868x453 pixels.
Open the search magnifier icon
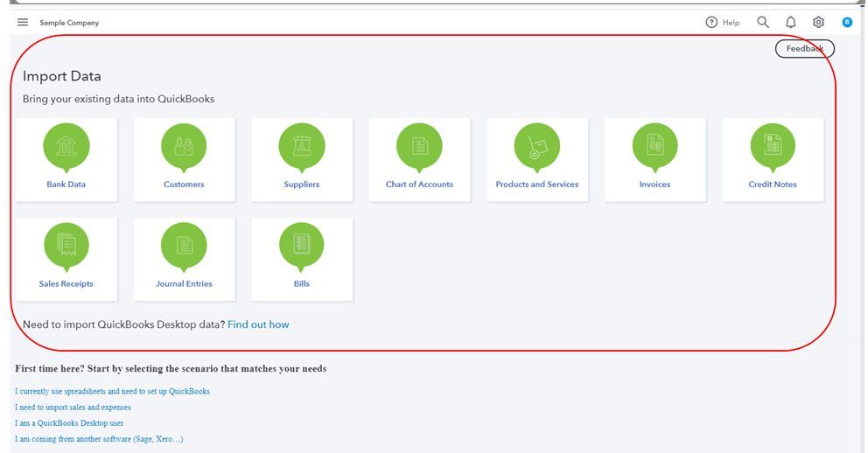pos(763,22)
